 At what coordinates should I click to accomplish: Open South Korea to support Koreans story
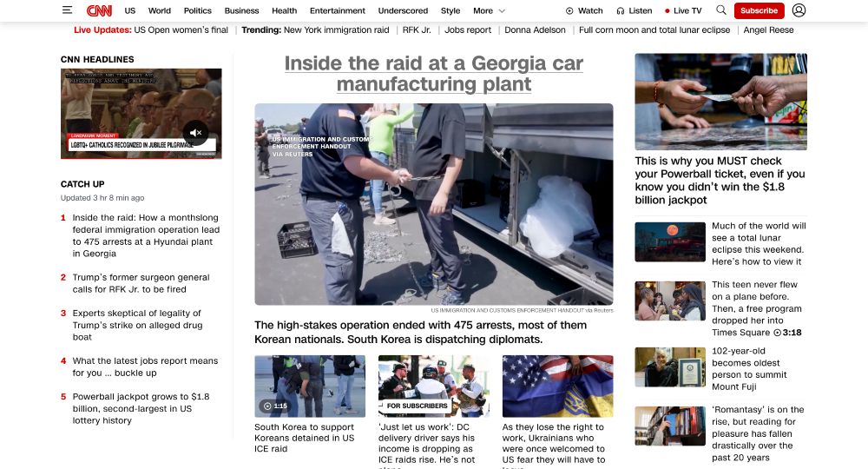tap(304, 438)
